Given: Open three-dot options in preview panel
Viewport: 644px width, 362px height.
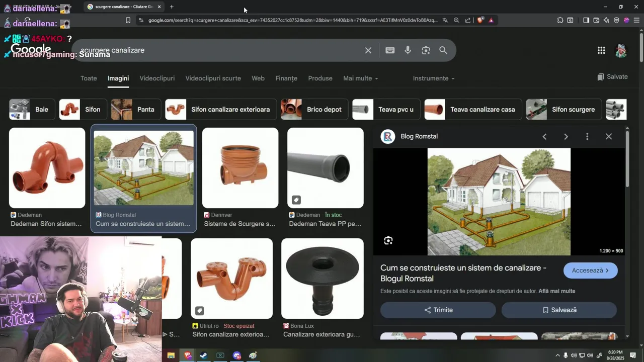Looking at the screenshot, I should (587, 137).
